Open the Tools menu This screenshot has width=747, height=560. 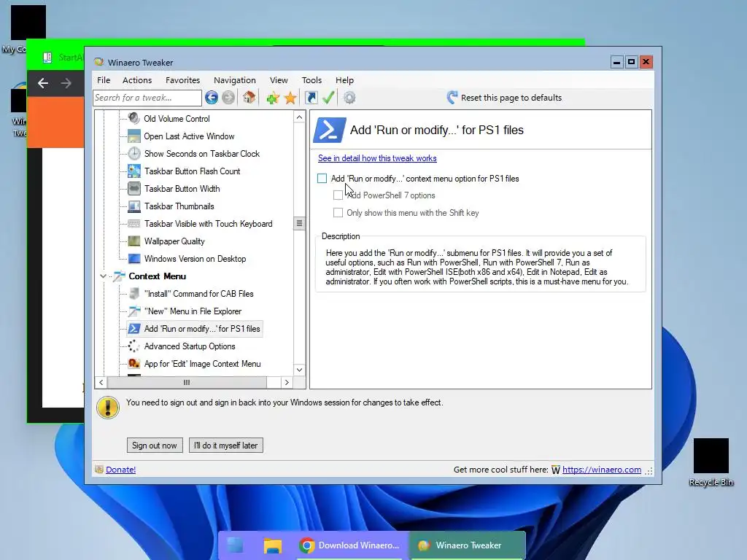[x=311, y=80]
